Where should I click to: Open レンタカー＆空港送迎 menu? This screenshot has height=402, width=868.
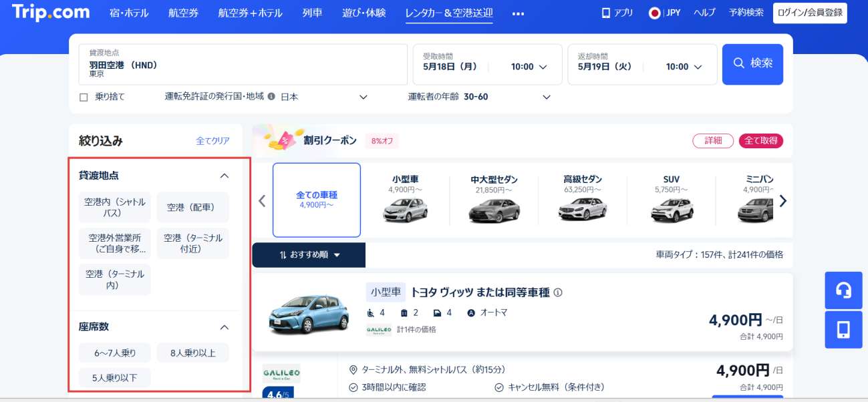[449, 13]
